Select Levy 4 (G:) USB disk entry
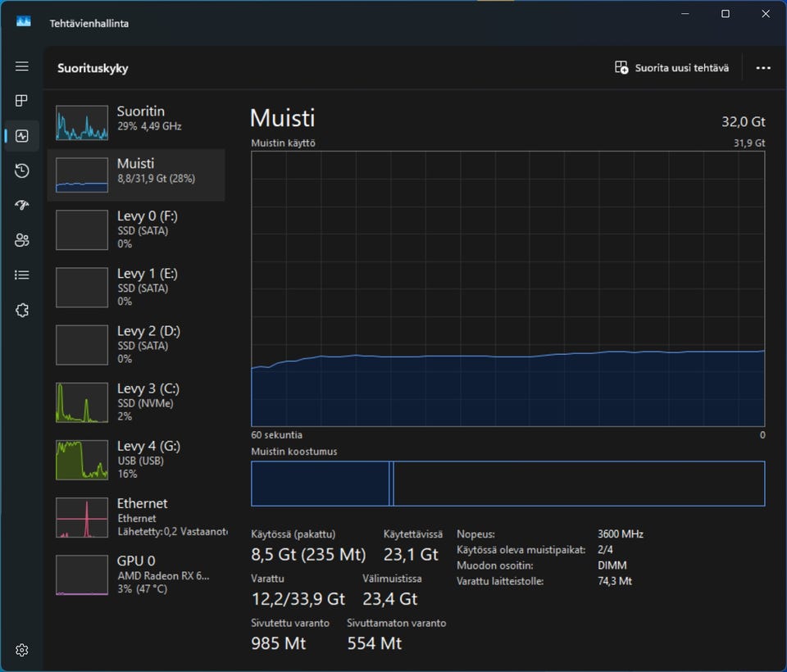This screenshot has height=672, width=787. [x=136, y=459]
